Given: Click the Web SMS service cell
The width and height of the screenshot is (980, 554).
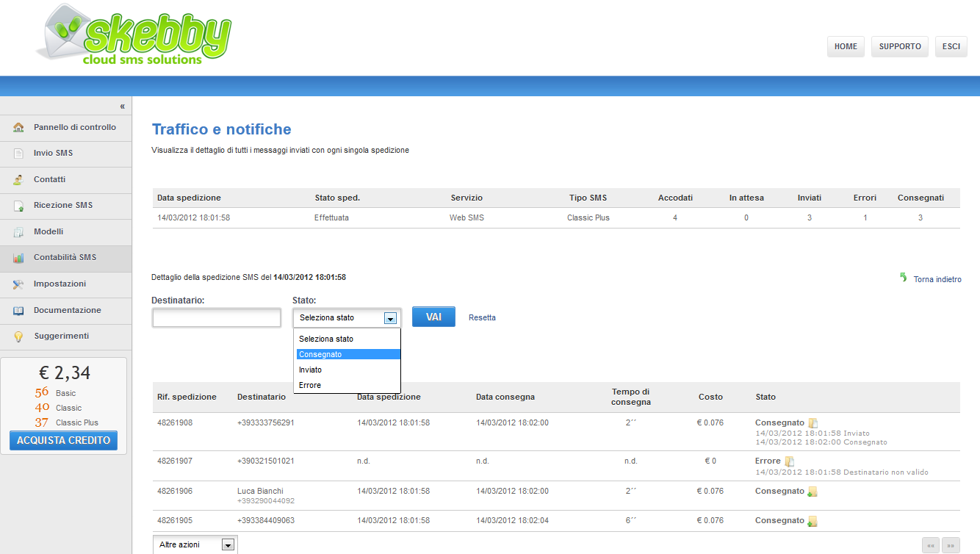Looking at the screenshot, I should click(x=466, y=217).
